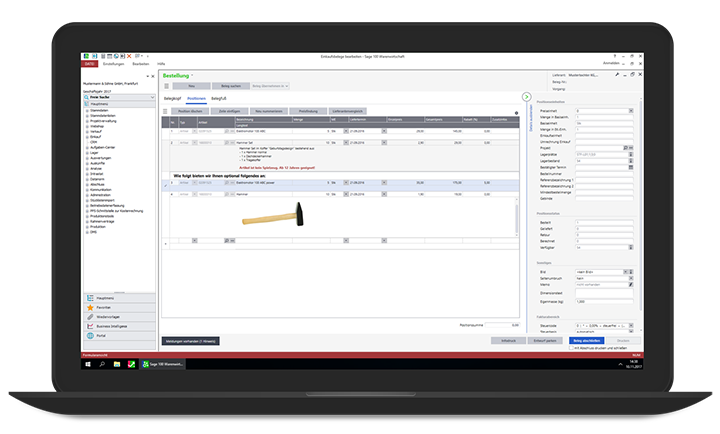Image resolution: width=720 pixels, height=434 pixels.
Task: Open the 'Beleg übernehmen in' dropdown
Action: pos(268,87)
